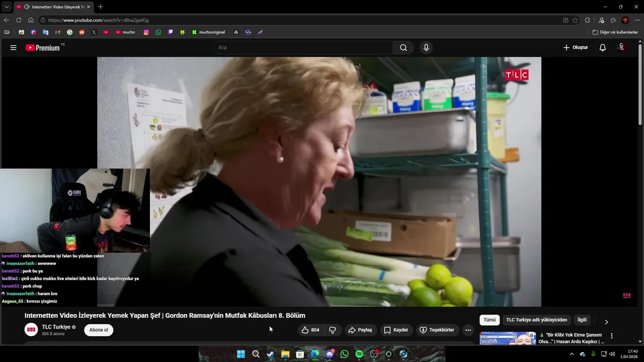Show next filter chips with right arrow
The image size is (644, 362).
606,322
